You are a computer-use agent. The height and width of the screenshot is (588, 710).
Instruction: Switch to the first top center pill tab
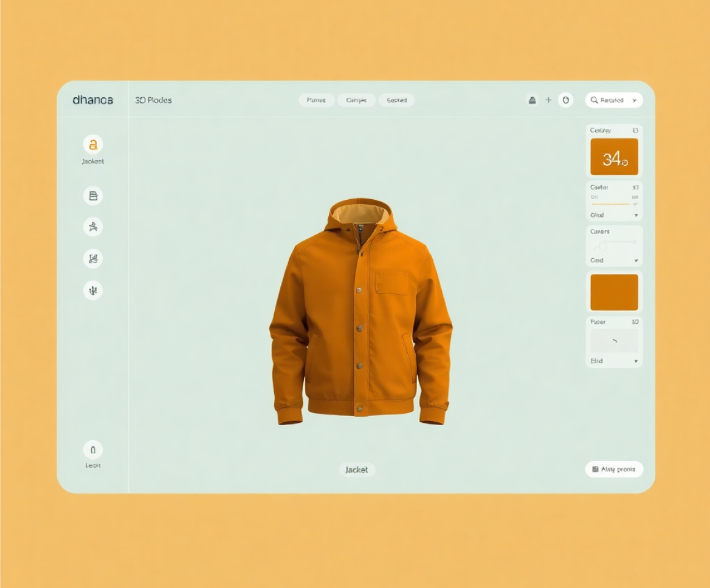tap(316, 100)
